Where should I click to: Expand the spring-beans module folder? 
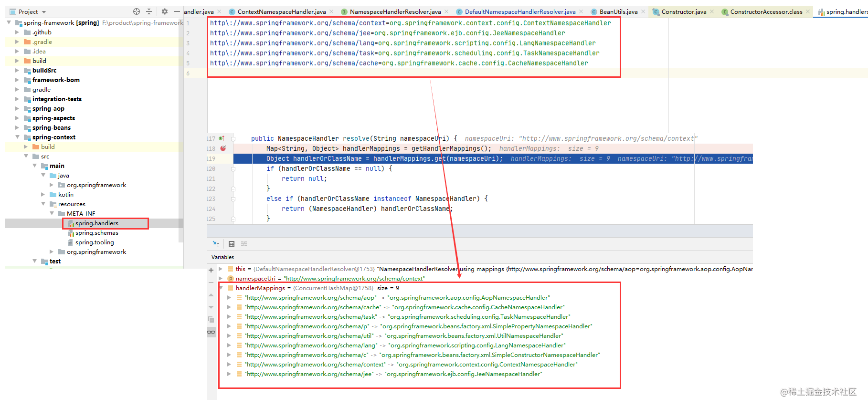(x=18, y=128)
